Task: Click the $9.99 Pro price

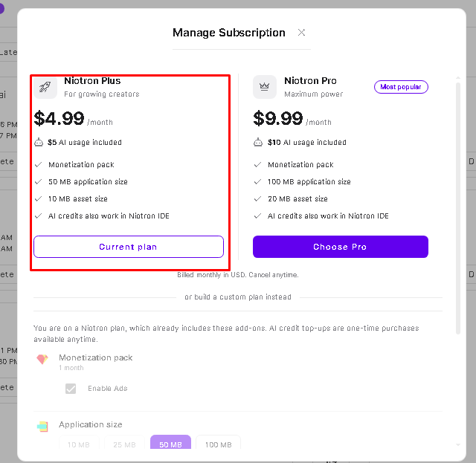Action: click(277, 118)
